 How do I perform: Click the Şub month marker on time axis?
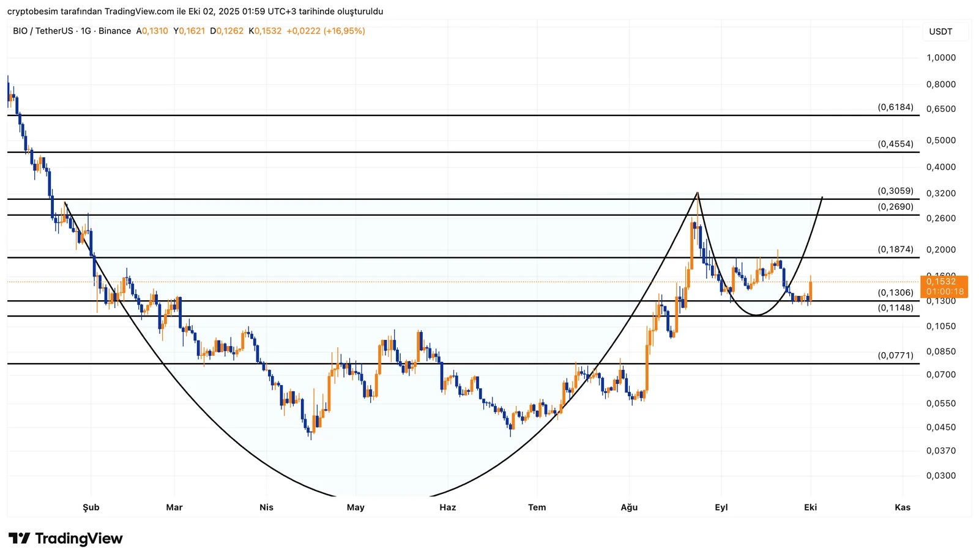(x=91, y=507)
